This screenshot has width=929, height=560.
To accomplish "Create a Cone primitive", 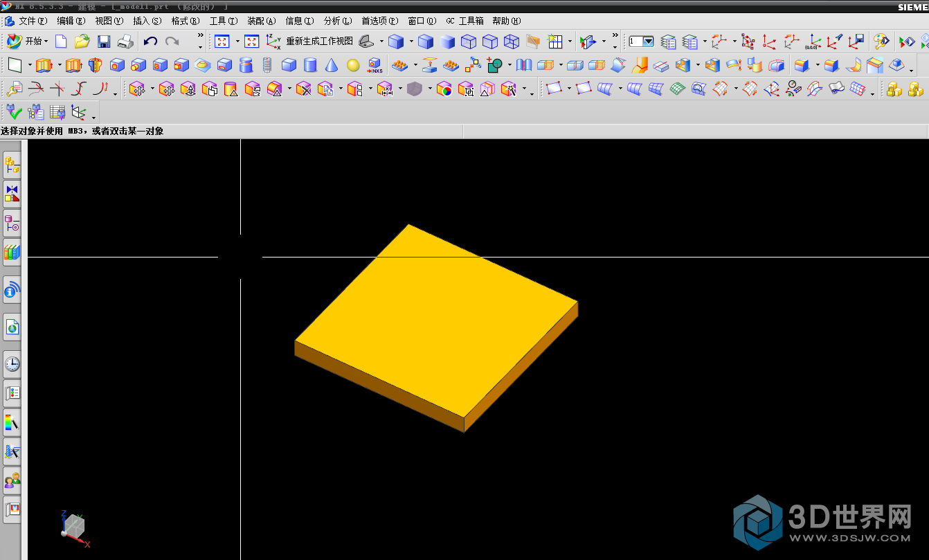I will pyautogui.click(x=332, y=66).
